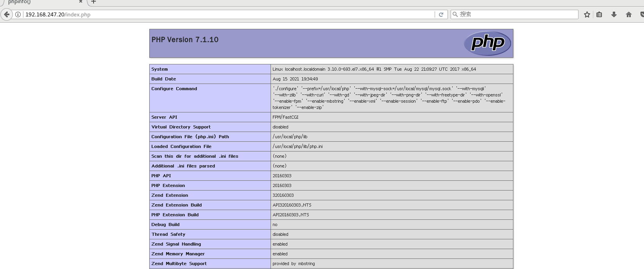Show bookmarks list icon
The image size is (644, 269).
tap(600, 14)
